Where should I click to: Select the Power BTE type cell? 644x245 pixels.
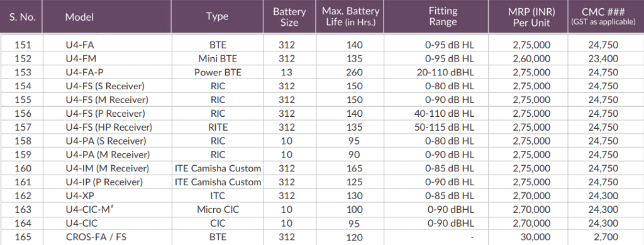218,73
